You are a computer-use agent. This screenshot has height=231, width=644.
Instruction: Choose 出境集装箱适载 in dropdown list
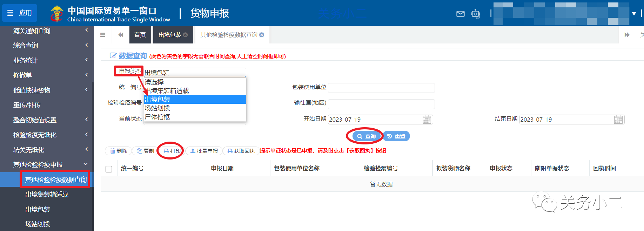coord(195,90)
